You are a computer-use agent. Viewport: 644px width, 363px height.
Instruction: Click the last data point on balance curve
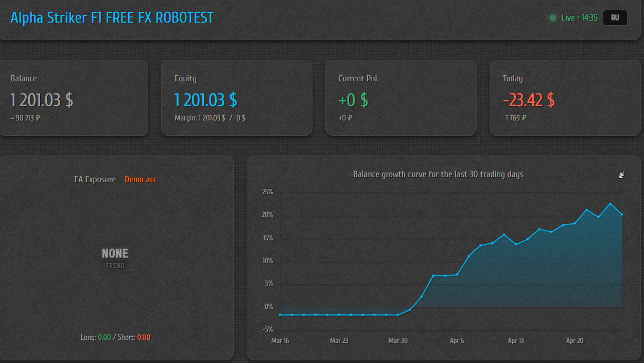pos(622,214)
